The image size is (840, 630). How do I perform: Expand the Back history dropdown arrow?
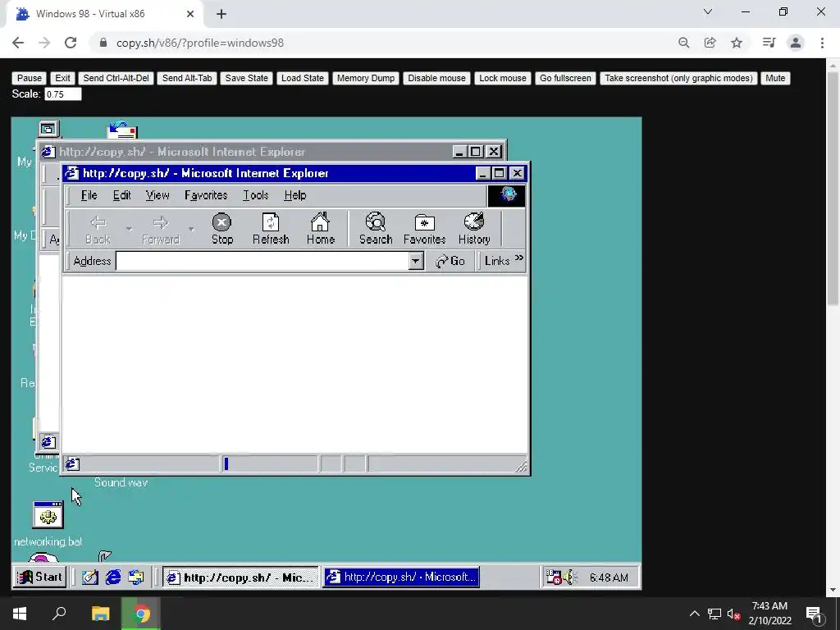[x=129, y=230]
